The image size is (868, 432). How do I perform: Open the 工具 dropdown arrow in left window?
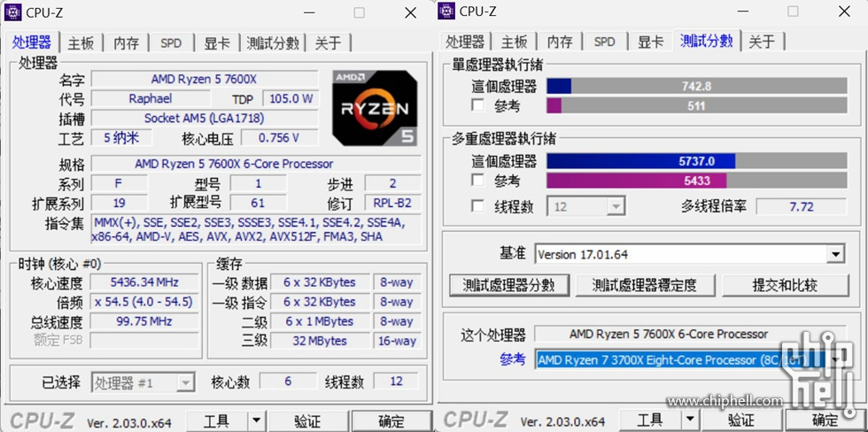pos(255,421)
